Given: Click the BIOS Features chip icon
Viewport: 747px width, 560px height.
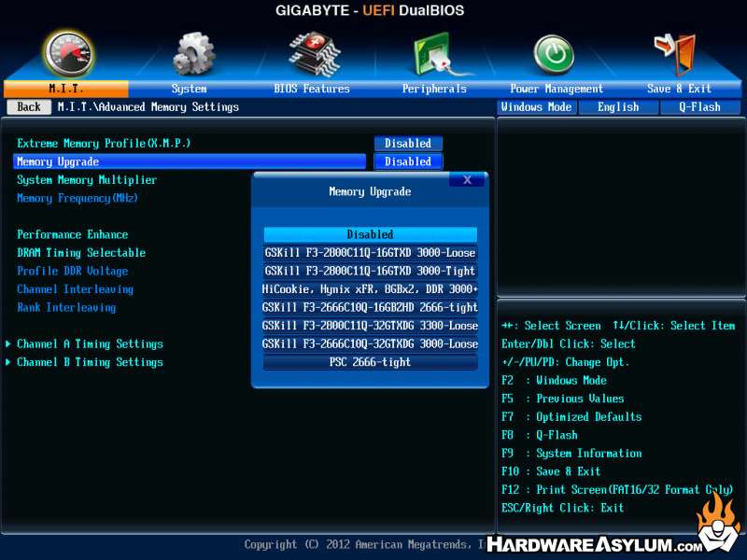Looking at the screenshot, I should pos(315,54).
